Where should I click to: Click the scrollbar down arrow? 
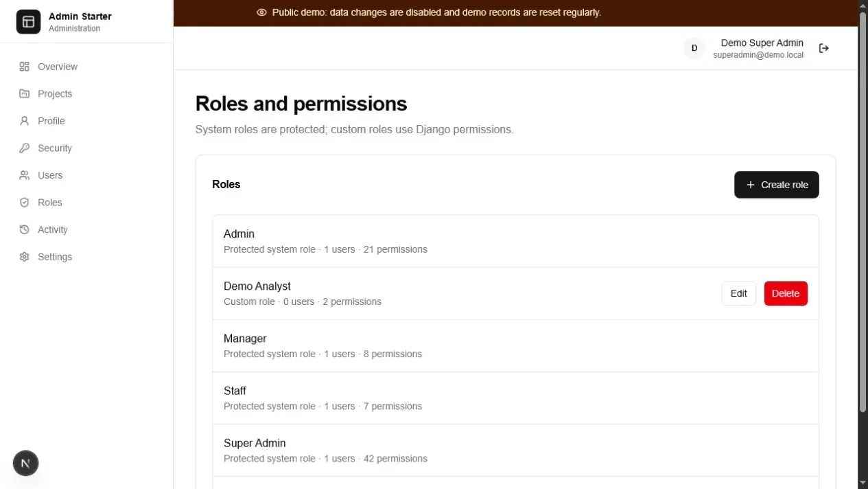pyautogui.click(x=863, y=484)
